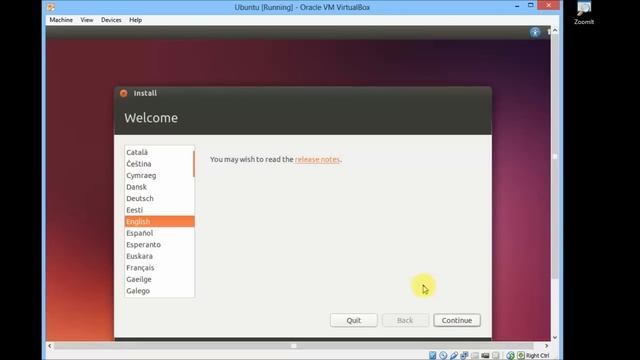Open the Help menu
The height and width of the screenshot is (360, 640).
click(136, 20)
